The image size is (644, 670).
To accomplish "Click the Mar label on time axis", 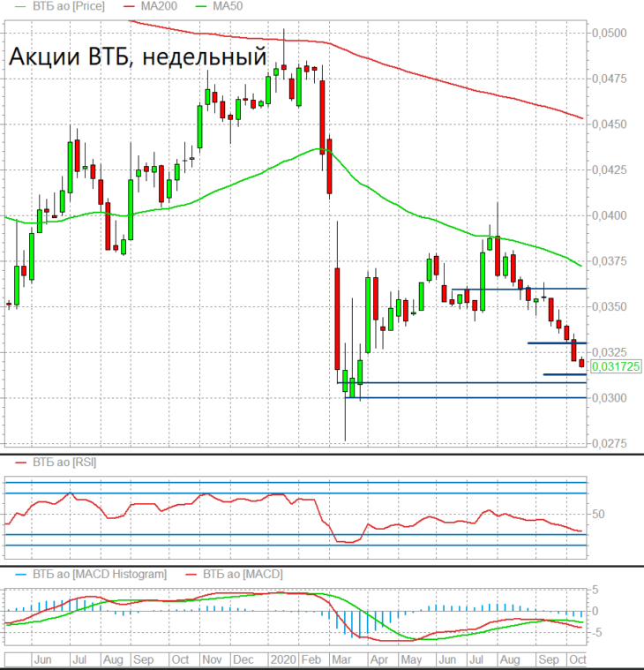I will pyautogui.click(x=341, y=659).
